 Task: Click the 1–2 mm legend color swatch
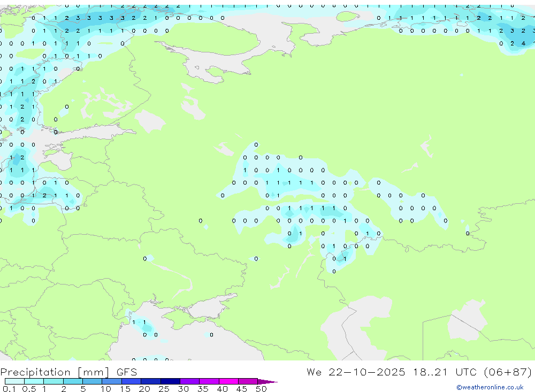53,381
